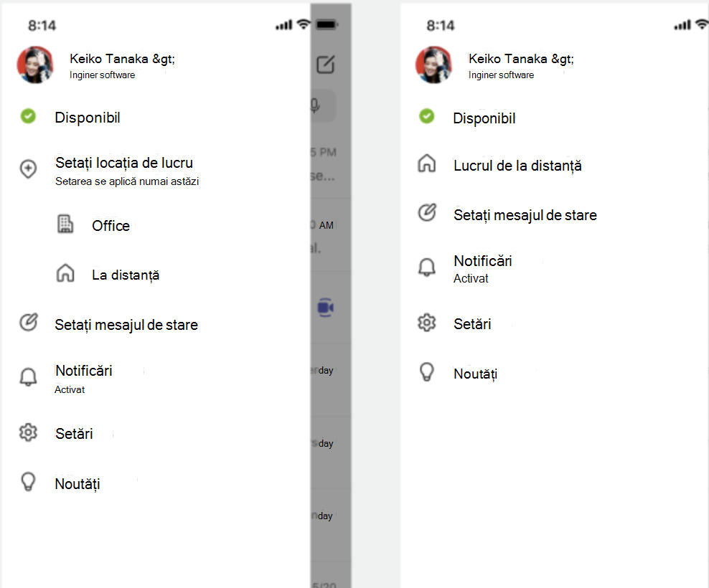Viewport: 709px width, 588px height.
Task: Click green Disponibil status icon in left panel
Action: [28, 116]
